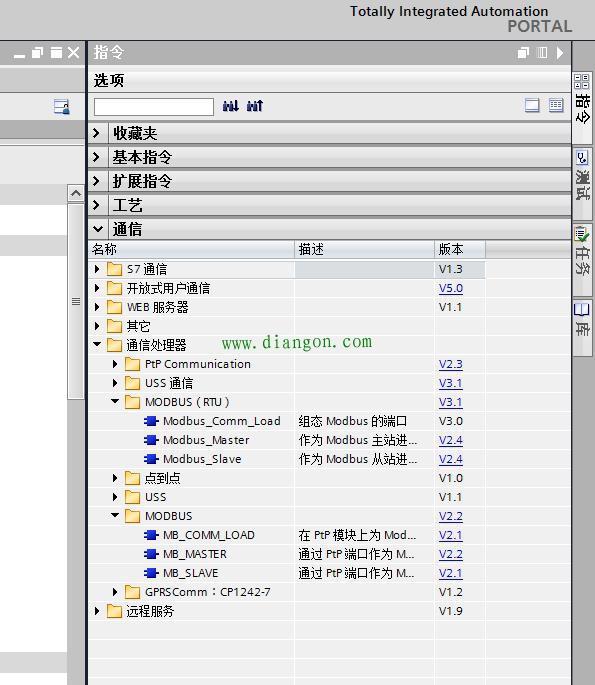
Task: Click the left pane vertical scrollbar thumb
Action: tap(76, 301)
